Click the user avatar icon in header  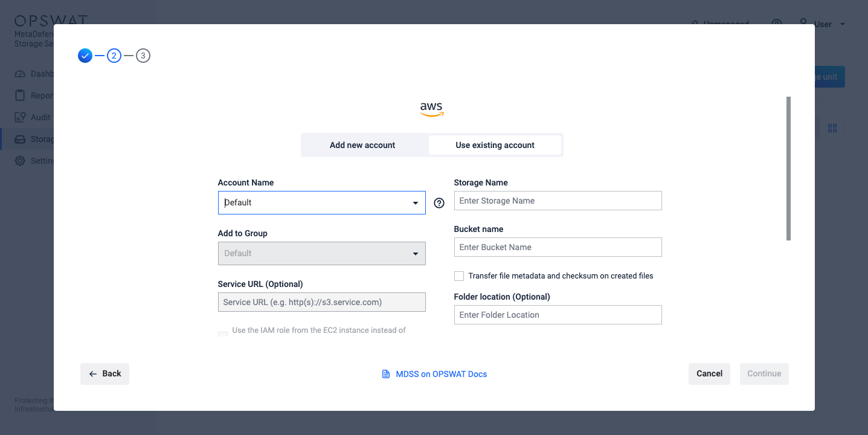[x=803, y=22]
